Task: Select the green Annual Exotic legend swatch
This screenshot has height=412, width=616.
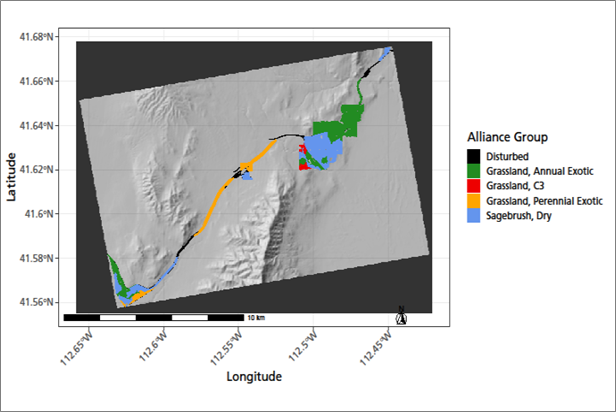Action: click(x=474, y=171)
